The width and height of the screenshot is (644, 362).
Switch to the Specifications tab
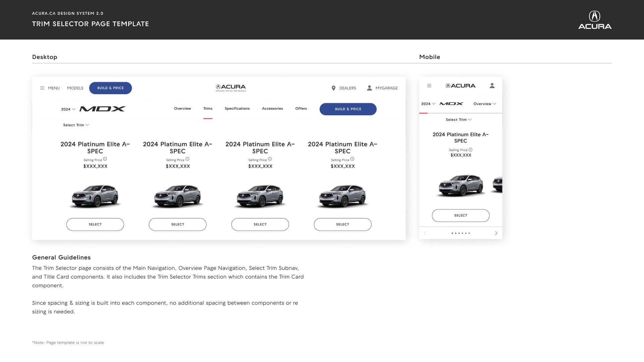click(x=237, y=109)
